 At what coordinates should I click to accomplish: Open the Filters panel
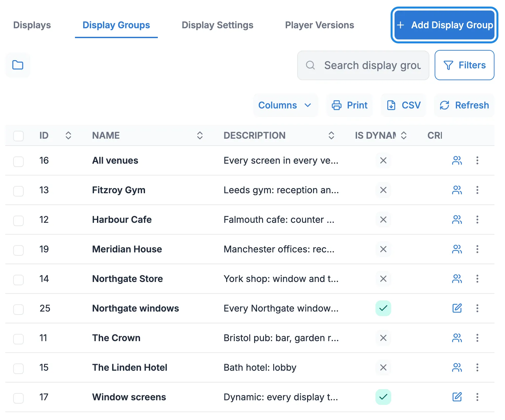click(464, 65)
